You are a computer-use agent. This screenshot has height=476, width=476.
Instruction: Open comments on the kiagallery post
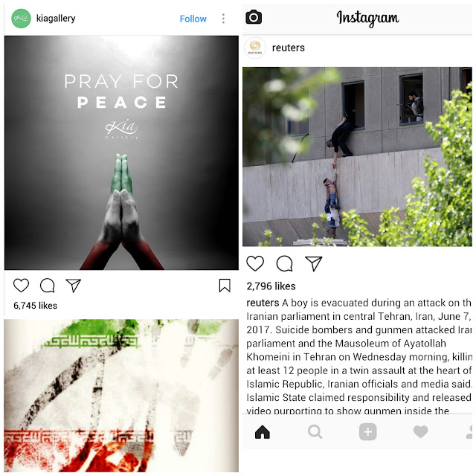pyautogui.click(x=48, y=286)
